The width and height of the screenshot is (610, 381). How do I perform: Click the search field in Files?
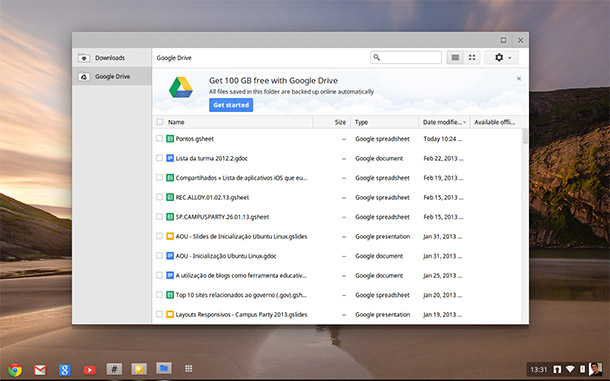406,58
